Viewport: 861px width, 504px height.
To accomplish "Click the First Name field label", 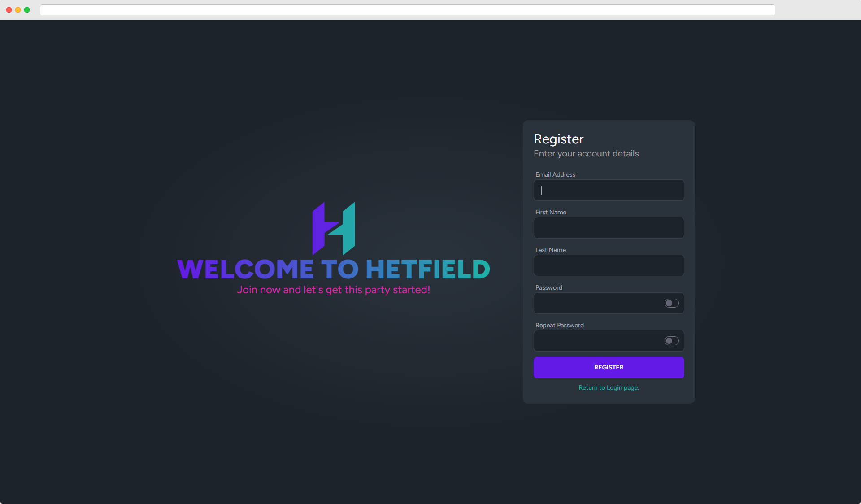I will coord(551,212).
